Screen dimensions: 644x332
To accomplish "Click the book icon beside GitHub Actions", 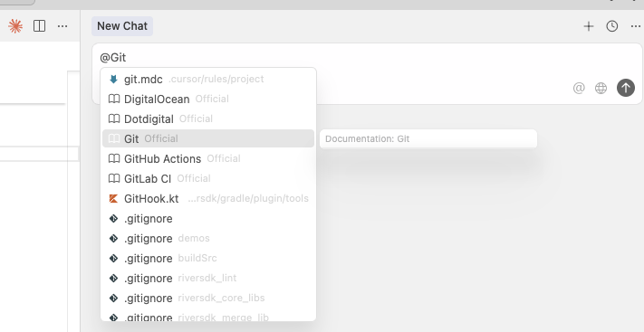I will pos(114,159).
